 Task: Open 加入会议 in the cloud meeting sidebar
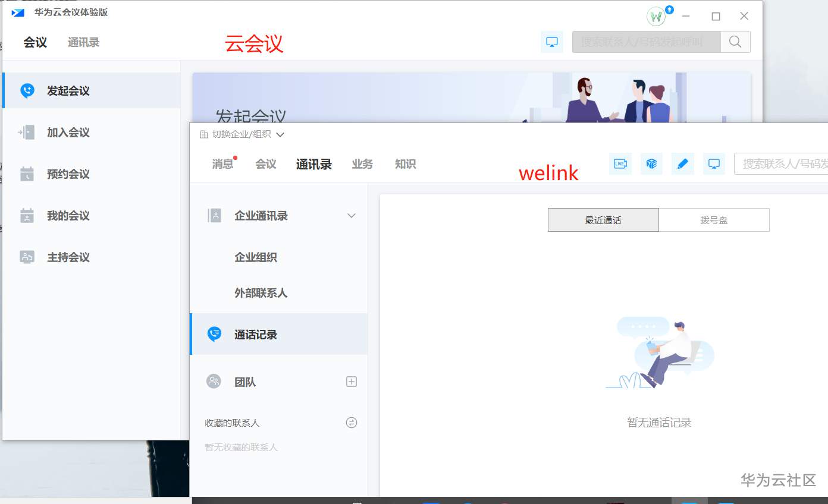coord(91,133)
